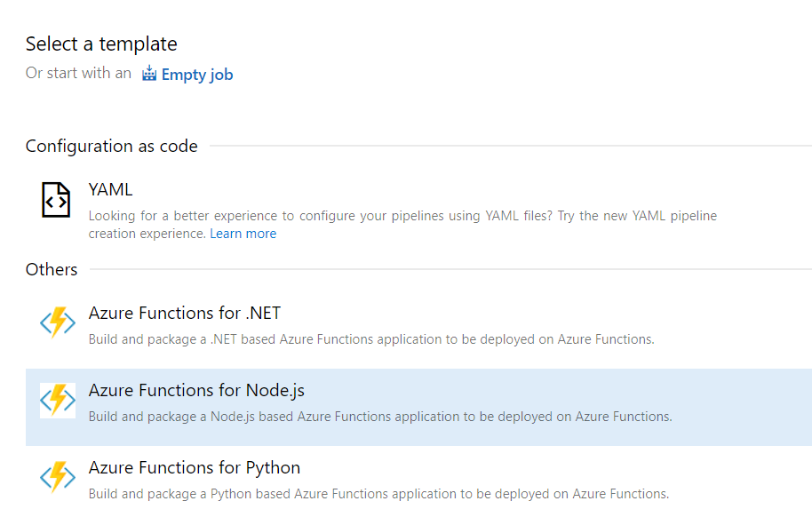812x525 pixels.
Task: Pick the Azure Functions for Python title
Action: (x=195, y=467)
